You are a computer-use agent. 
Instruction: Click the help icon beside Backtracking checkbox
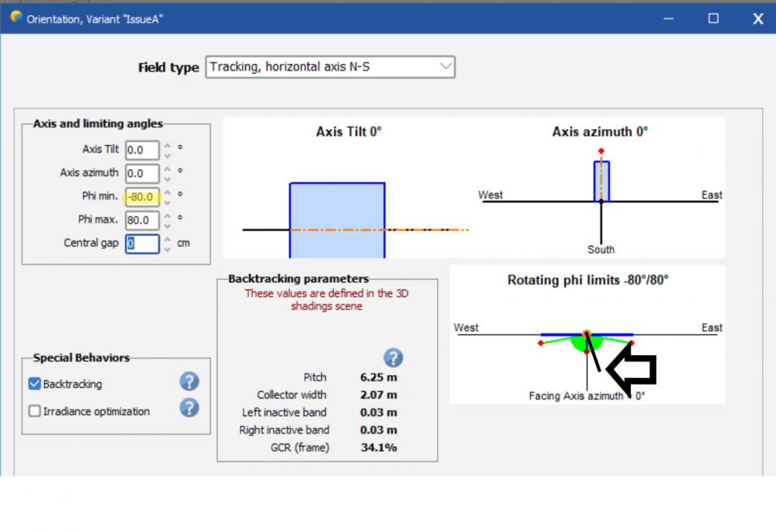click(x=189, y=382)
